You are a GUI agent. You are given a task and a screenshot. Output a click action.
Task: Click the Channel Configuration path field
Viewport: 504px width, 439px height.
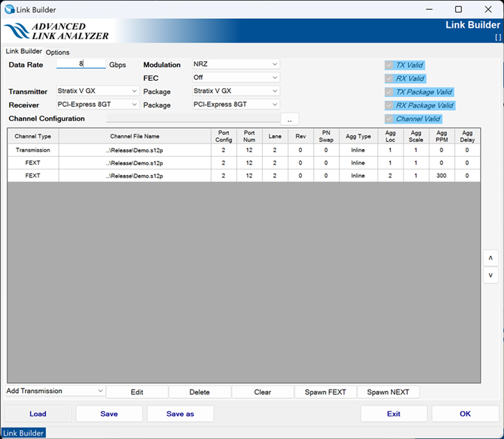193,118
